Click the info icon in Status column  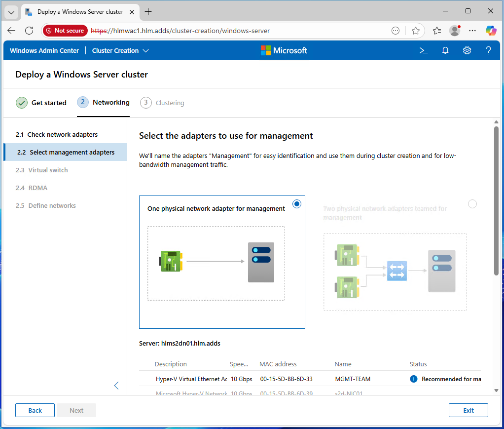[414, 379]
